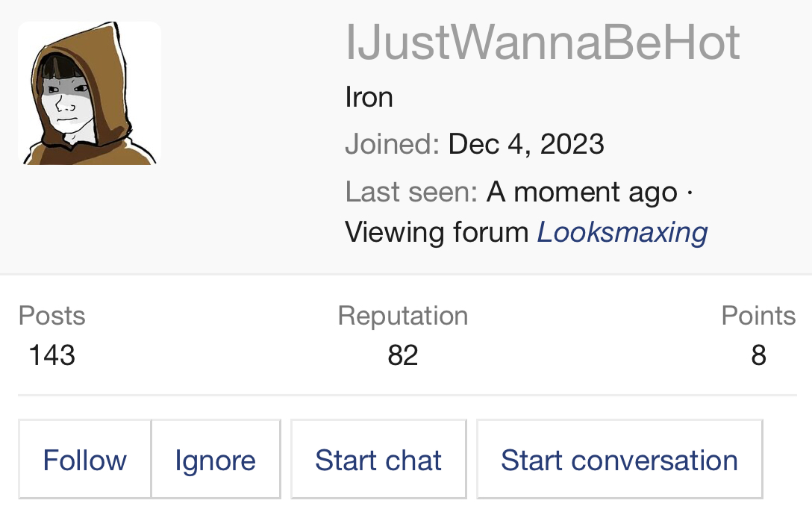The height and width of the screenshot is (515, 812).
Task: Open the 8 points count
Action: pos(758,355)
